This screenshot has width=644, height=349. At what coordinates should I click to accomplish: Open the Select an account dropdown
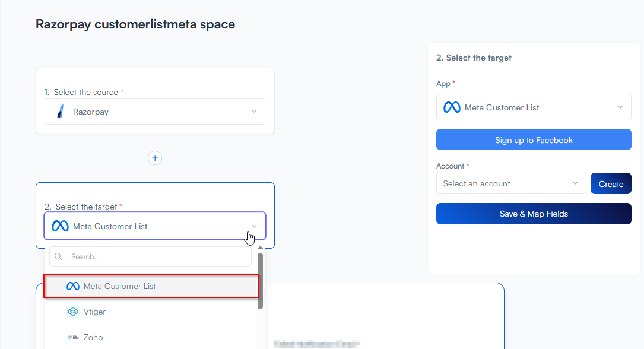(510, 183)
